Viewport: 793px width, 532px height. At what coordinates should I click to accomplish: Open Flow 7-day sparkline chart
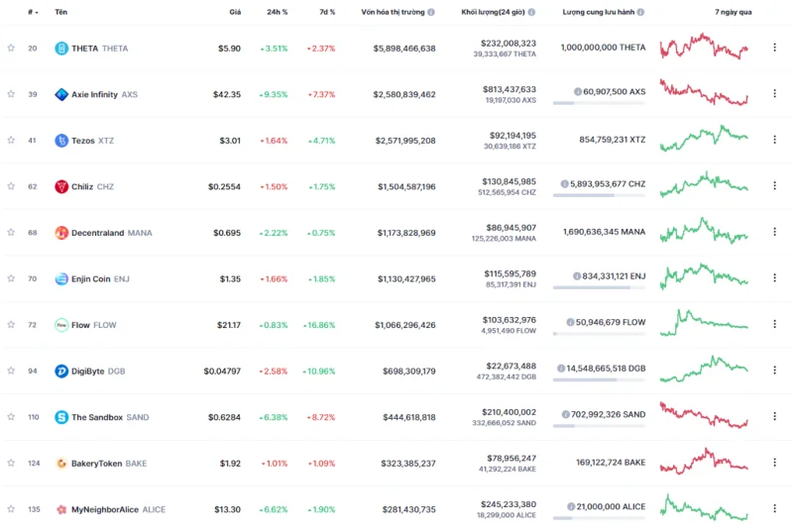pos(704,323)
